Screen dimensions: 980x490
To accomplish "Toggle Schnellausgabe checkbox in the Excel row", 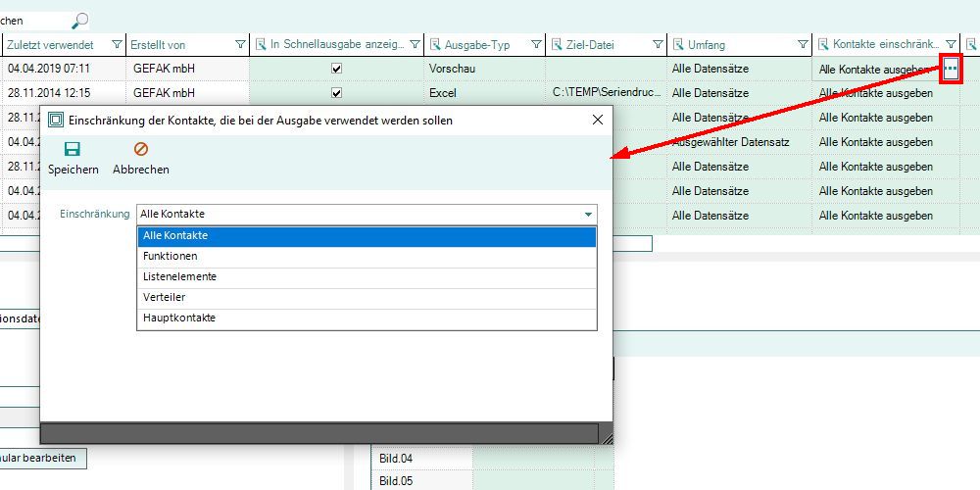I will coord(336,93).
